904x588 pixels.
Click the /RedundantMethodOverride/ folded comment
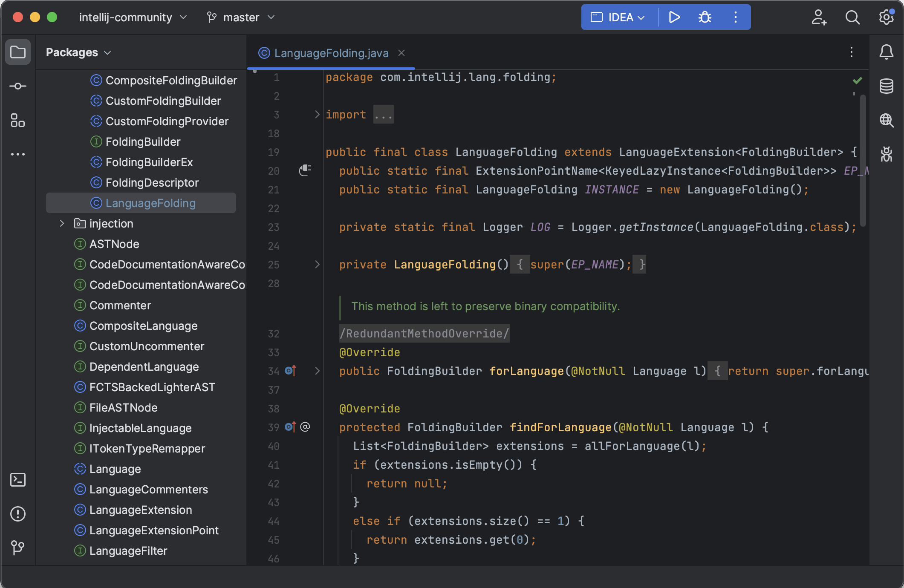point(424,333)
